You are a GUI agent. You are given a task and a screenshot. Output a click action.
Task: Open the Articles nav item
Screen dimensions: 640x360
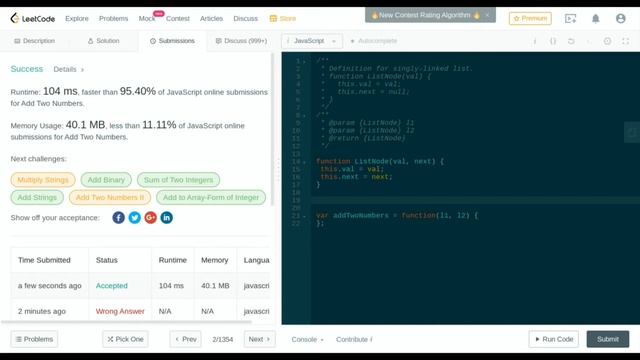[211, 18]
